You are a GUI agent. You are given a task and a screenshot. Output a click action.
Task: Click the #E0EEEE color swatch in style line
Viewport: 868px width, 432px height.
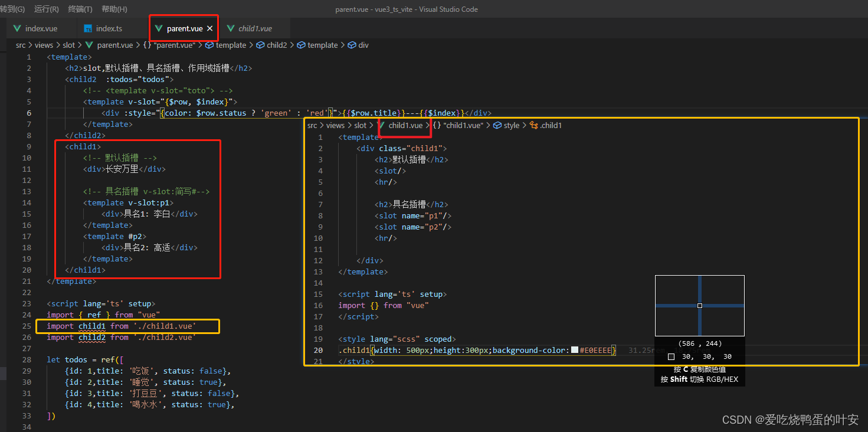[575, 351]
